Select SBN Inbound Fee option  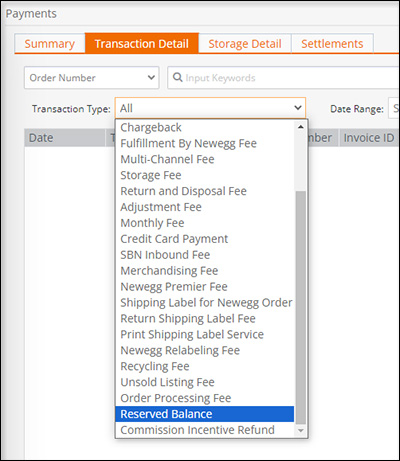click(x=205, y=255)
